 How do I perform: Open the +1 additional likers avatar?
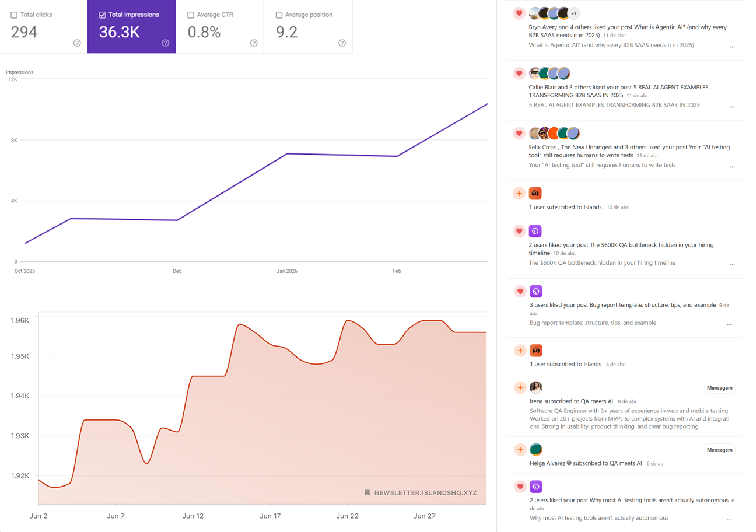[573, 13]
